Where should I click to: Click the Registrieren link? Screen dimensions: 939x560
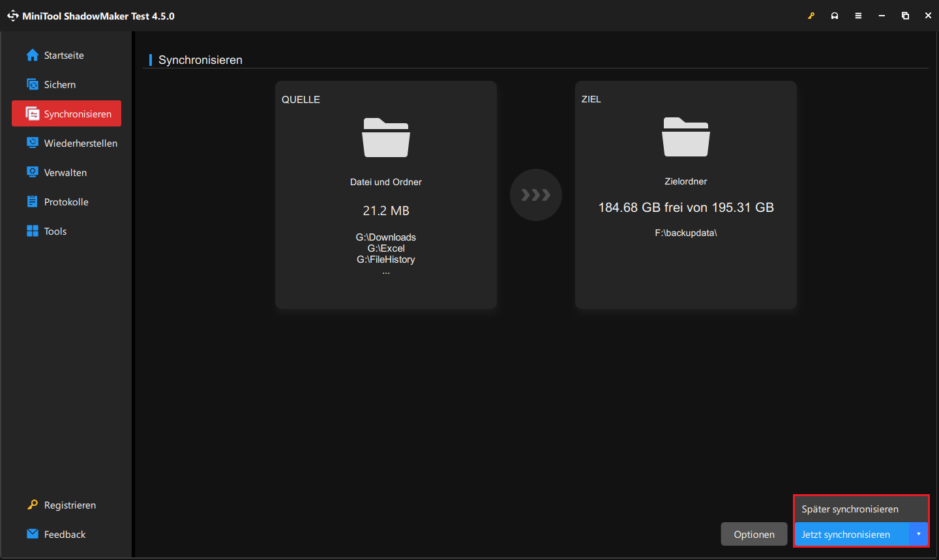(x=70, y=505)
